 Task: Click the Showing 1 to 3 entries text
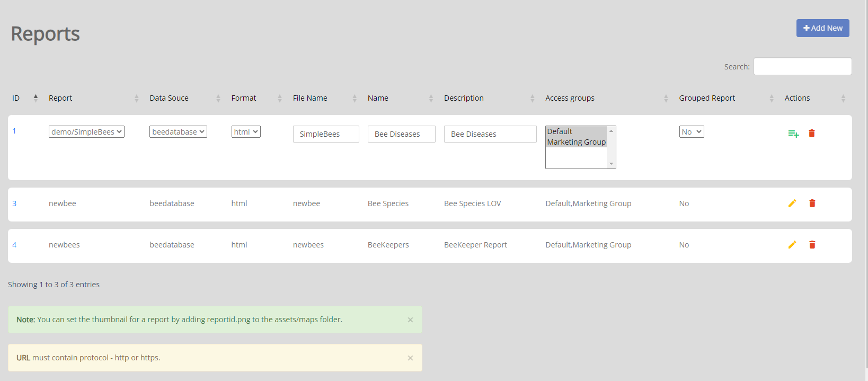54,285
